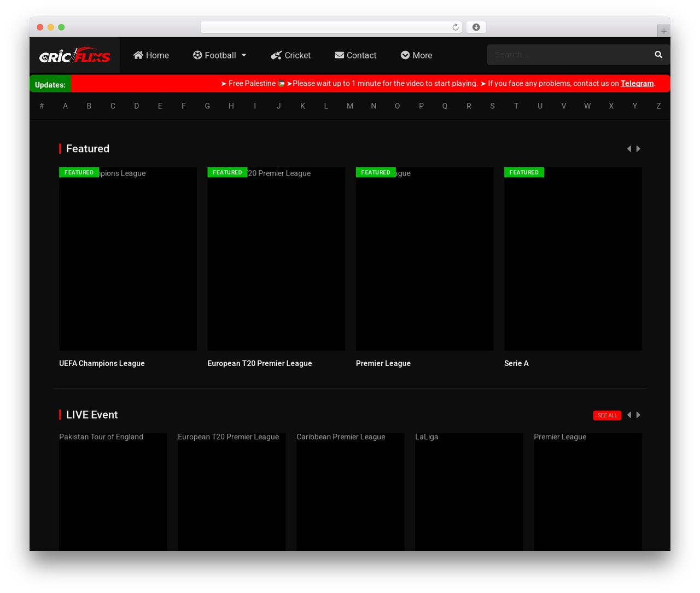Open the Caribbean Premier League live card
Screen dimensions: 700x593
[x=351, y=492]
